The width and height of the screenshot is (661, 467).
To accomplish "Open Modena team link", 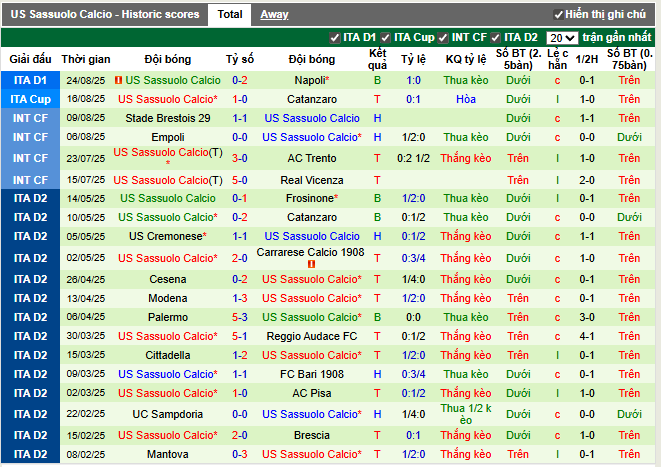I will point(168,298).
